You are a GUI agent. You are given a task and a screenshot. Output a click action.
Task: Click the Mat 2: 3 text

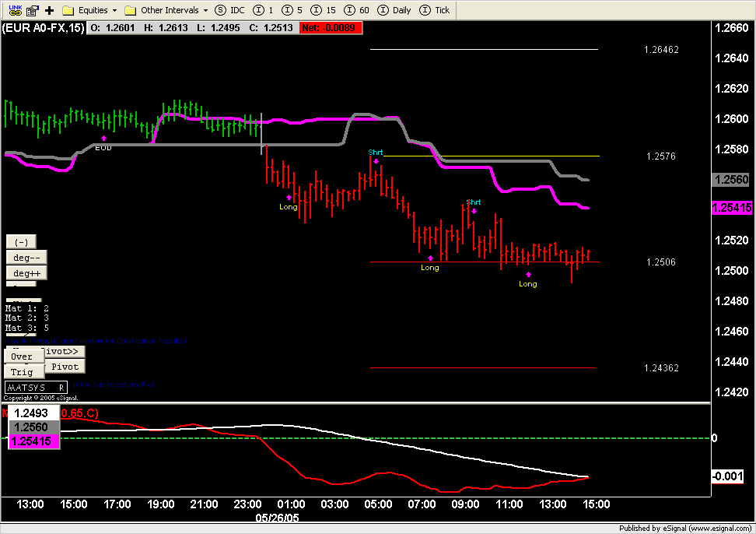click(x=27, y=318)
